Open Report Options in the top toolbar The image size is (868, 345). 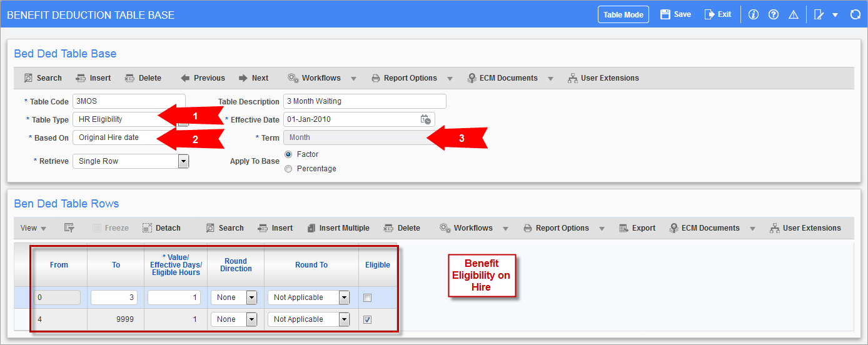pos(404,78)
